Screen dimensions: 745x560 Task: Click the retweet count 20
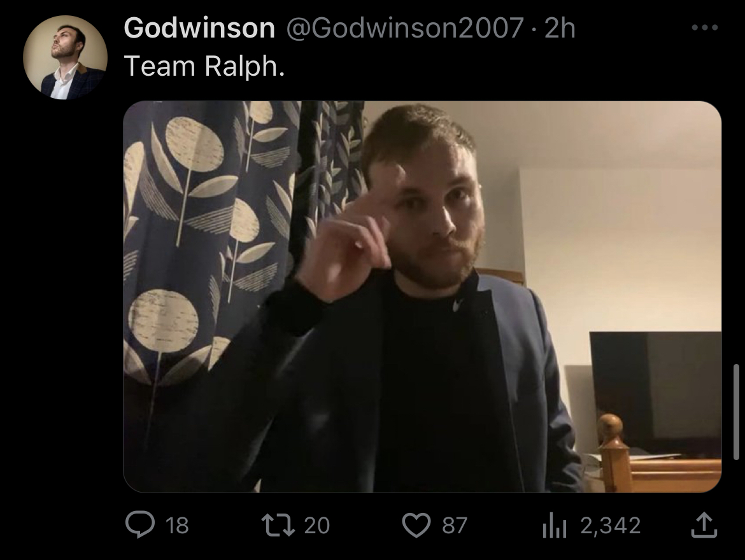[317, 526]
